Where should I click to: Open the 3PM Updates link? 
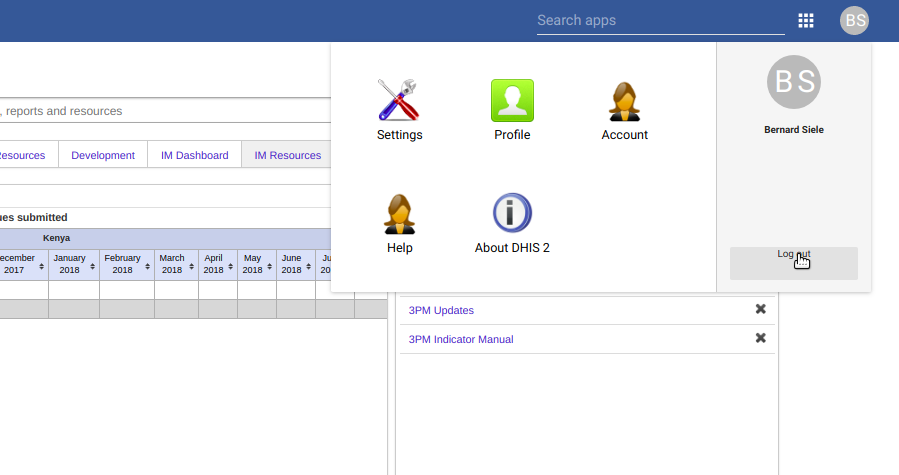point(441,310)
